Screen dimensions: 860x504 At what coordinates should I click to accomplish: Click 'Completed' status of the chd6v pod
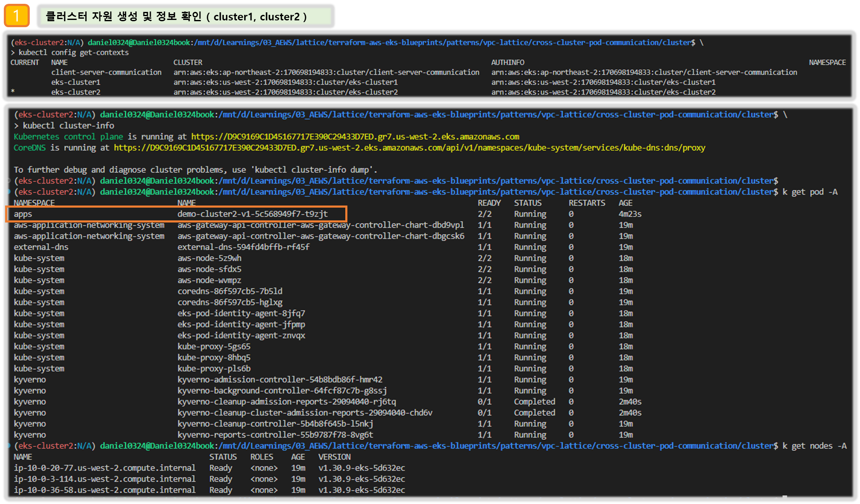[534, 413]
